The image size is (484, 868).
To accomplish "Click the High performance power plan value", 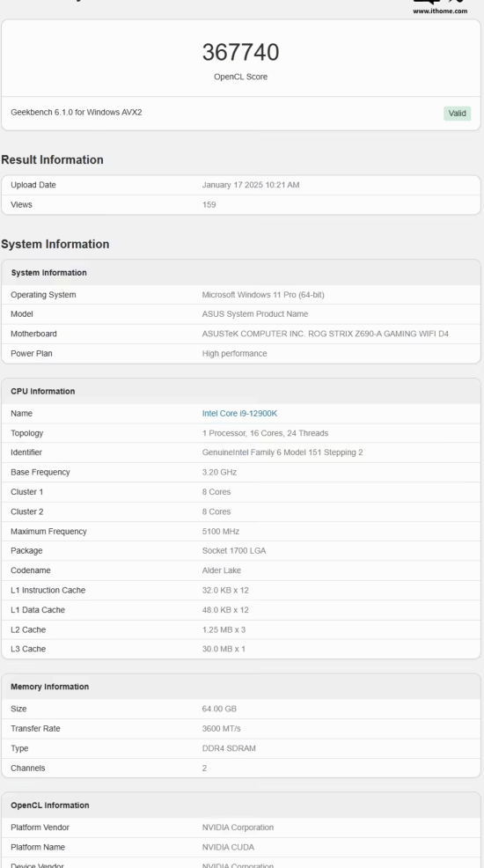I will point(235,353).
